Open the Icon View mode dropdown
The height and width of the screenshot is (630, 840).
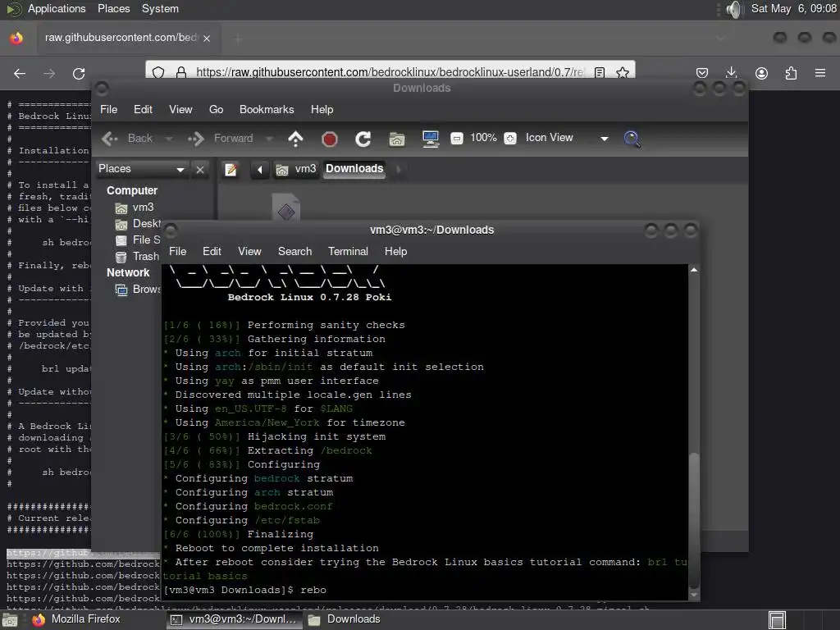567,138
